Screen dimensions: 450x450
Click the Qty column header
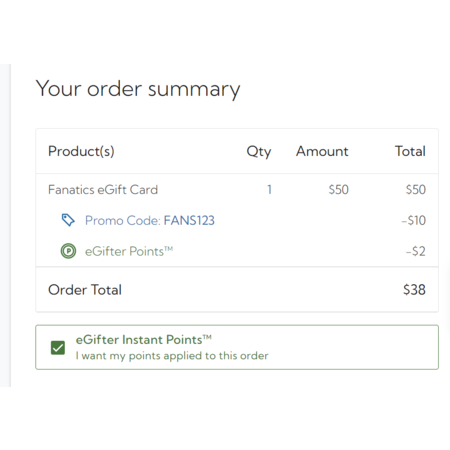[x=259, y=152]
